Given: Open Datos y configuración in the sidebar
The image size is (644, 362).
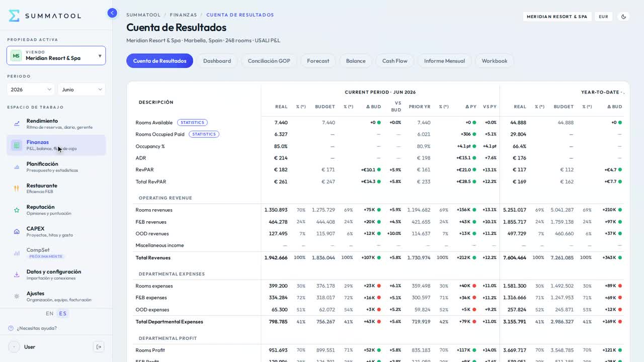Looking at the screenshot, I should 56,275.
